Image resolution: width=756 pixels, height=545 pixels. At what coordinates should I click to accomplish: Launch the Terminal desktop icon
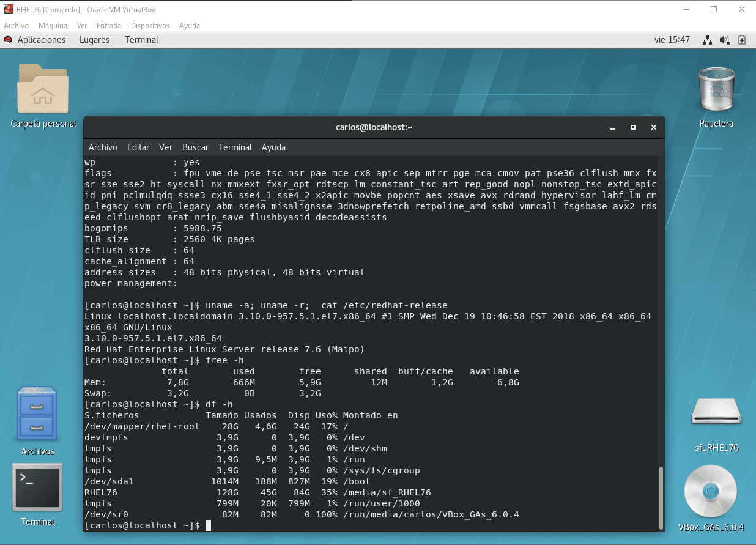[x=37, y=488]
